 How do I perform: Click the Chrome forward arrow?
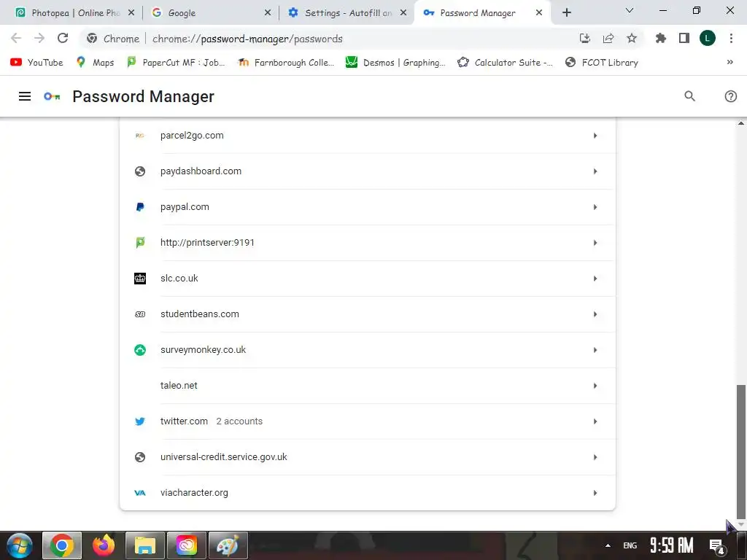point(39,38)
